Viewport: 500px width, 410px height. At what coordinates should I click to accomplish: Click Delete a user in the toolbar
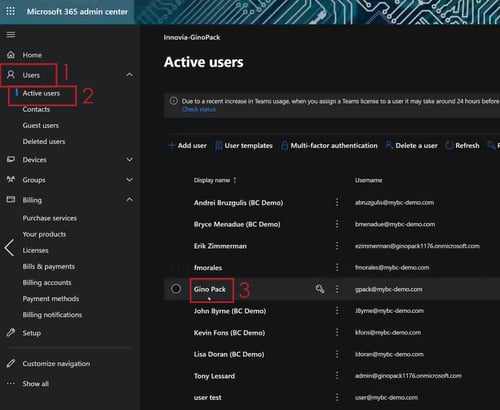click(x=411, y=145)
